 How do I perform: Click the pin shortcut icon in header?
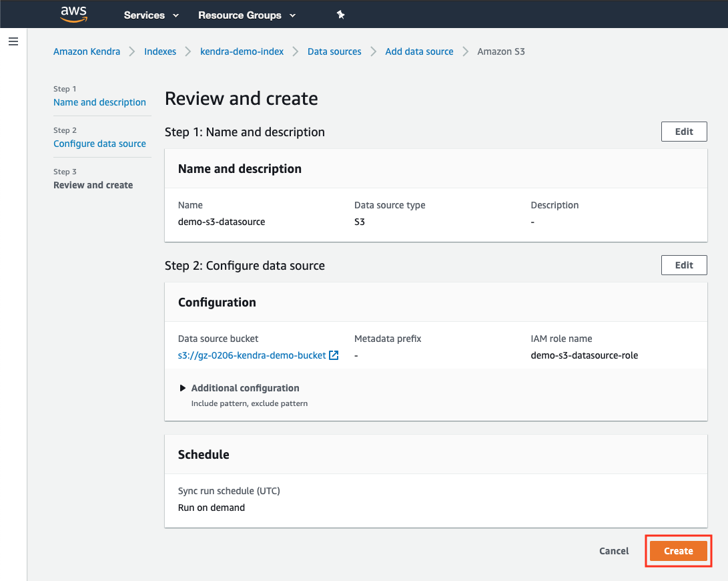tap(341, 15)
